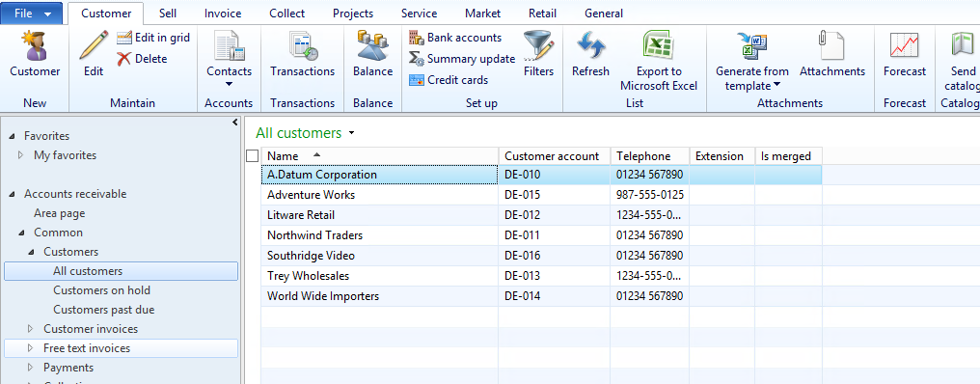Screen dimensions: 980x384
Task: Collapse the Common tree node
Action: point(22,233)
